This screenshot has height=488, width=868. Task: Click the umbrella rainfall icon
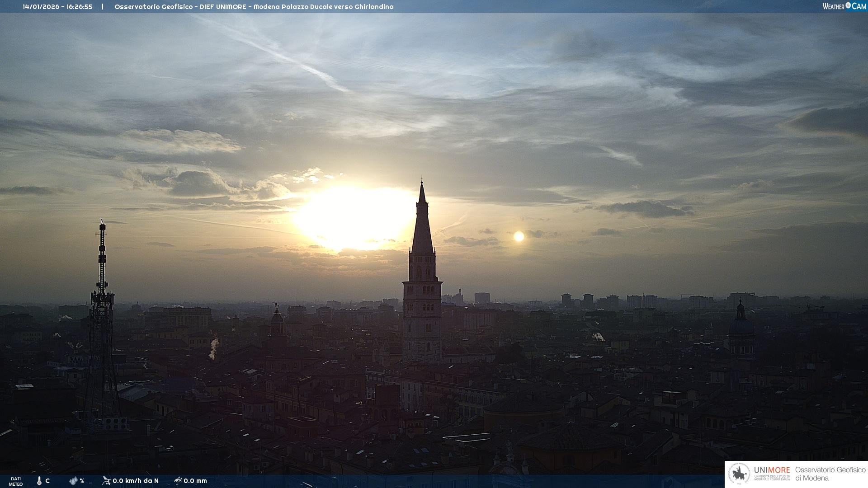[x=178, y=481]
